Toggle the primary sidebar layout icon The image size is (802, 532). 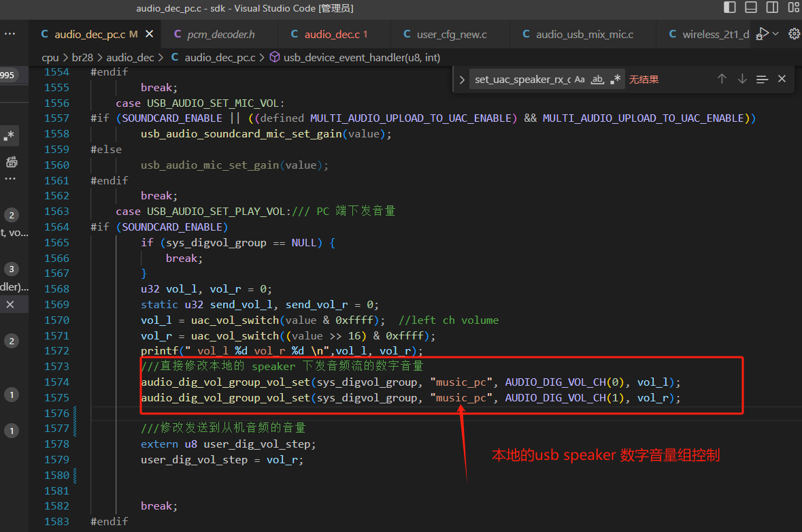[730, 7]
